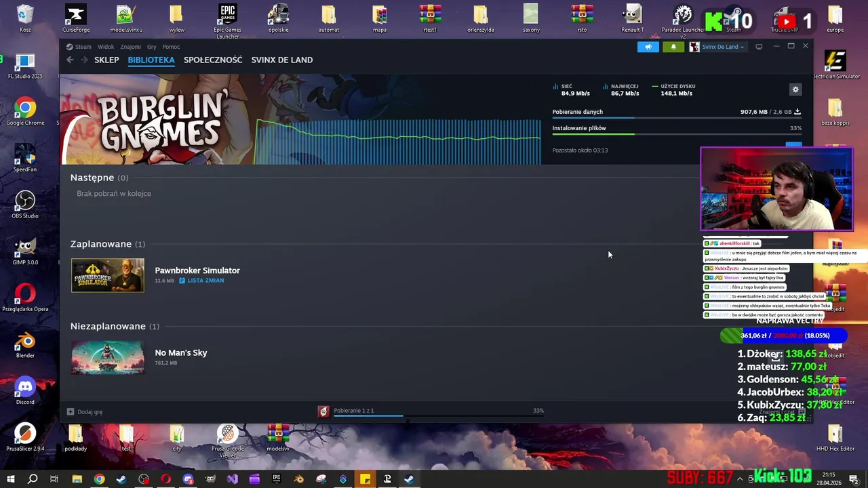This screenshot has width=868, height=488.
Task: Click the Pawnbroker Simulator thumbnail
Action: click(x=108, y=275)
